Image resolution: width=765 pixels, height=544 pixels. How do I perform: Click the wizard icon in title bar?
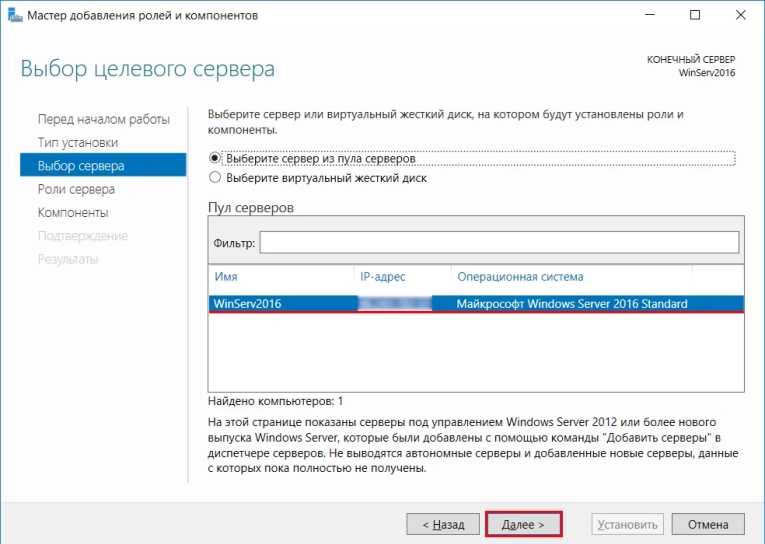pos(13,16)
